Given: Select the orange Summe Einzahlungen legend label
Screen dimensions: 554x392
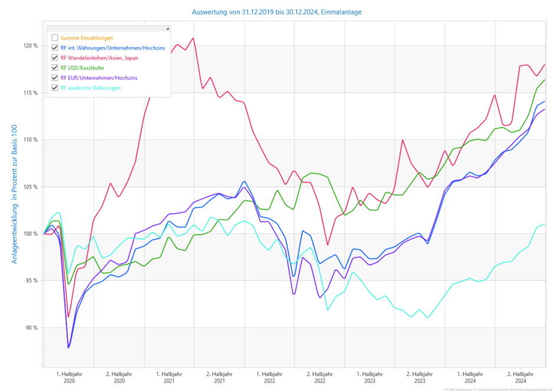Looking at the screenshot, I should (87, 38).
